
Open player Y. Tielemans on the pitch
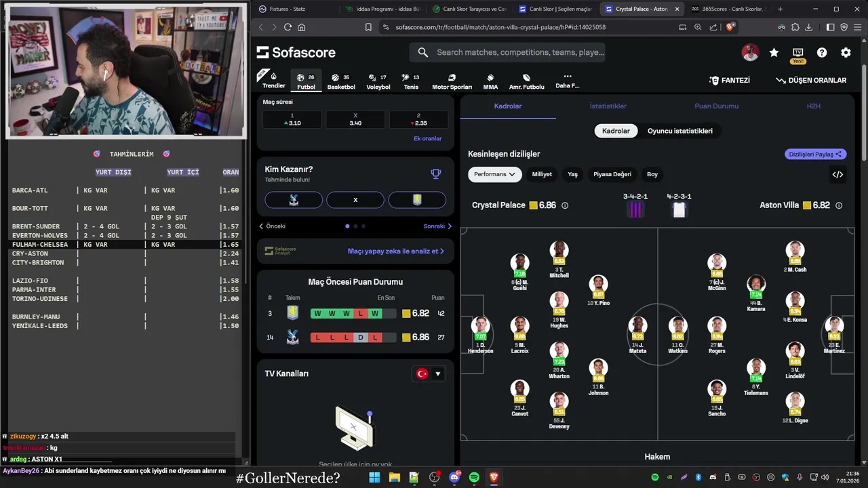(756, 377)
